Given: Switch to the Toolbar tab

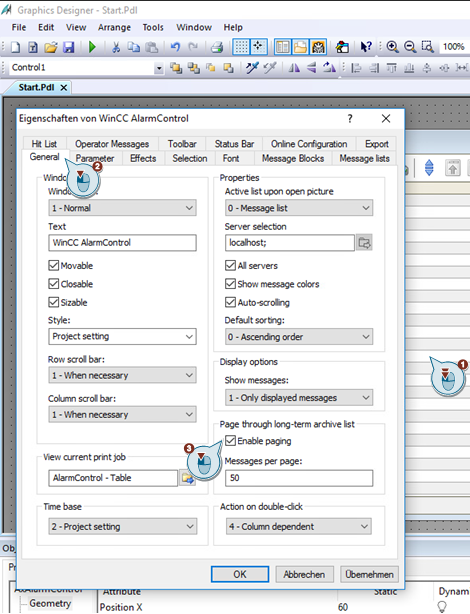Looking at the screenshot, I should point(182,144).
